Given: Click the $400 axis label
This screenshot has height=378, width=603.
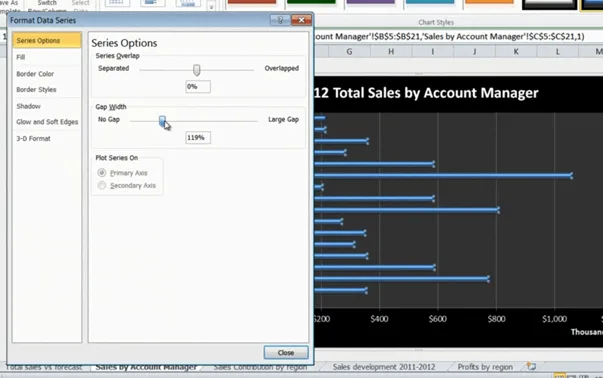Looking at the screenshot, I should click(379, 319).
